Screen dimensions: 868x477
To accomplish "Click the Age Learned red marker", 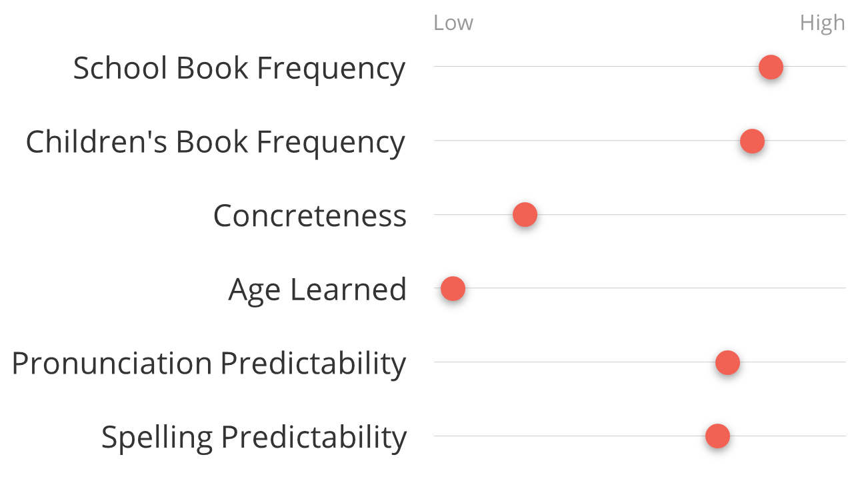I will [x=453, y=289].
